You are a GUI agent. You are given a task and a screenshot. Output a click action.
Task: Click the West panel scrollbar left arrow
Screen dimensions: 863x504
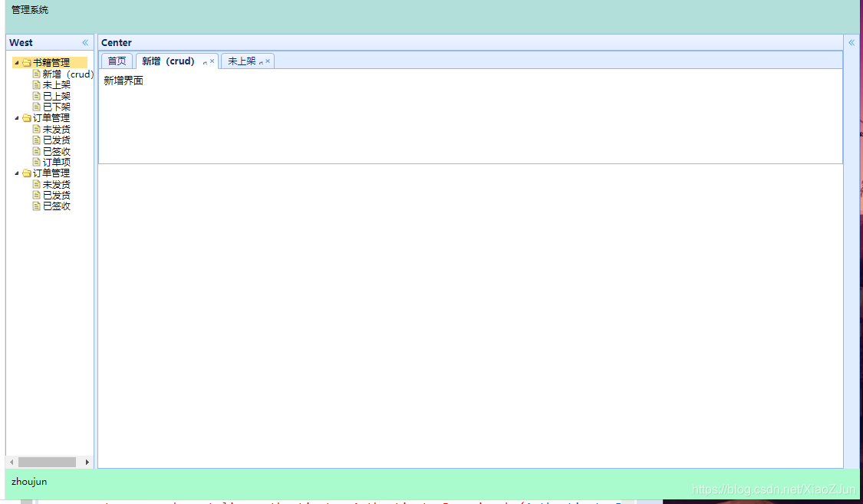click(x=12, y=462)
